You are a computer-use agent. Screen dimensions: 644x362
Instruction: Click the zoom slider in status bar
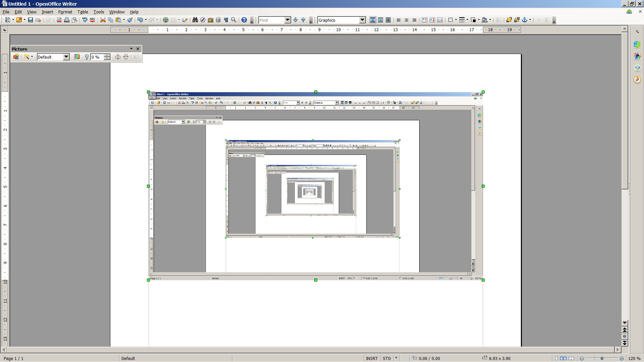pos(602,358)
